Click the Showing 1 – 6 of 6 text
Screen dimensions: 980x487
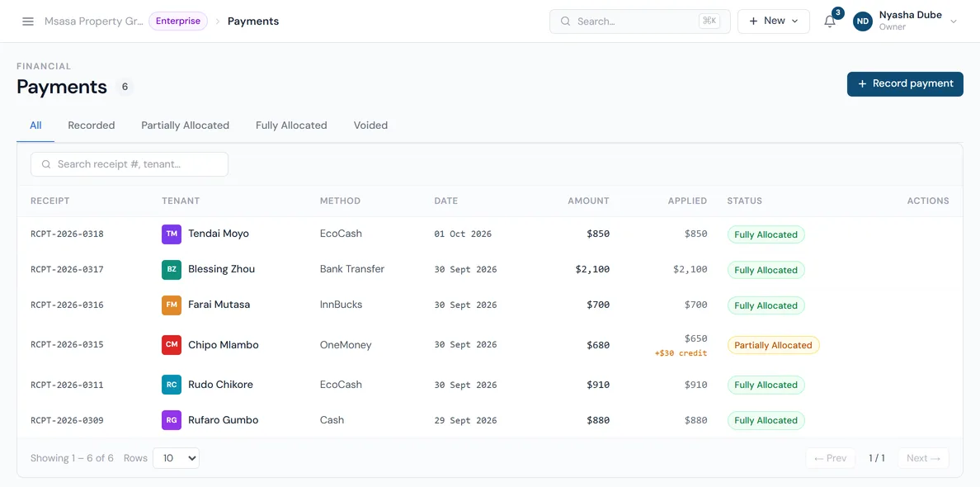[x=72, y=458]
